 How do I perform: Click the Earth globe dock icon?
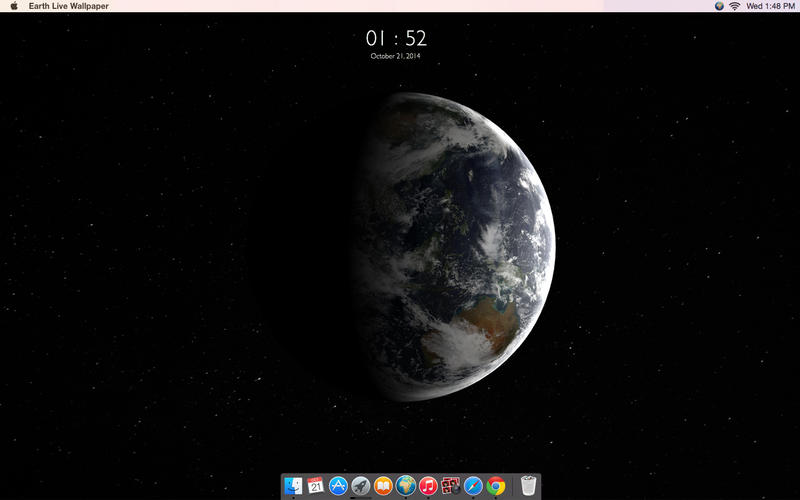[405, 486]
